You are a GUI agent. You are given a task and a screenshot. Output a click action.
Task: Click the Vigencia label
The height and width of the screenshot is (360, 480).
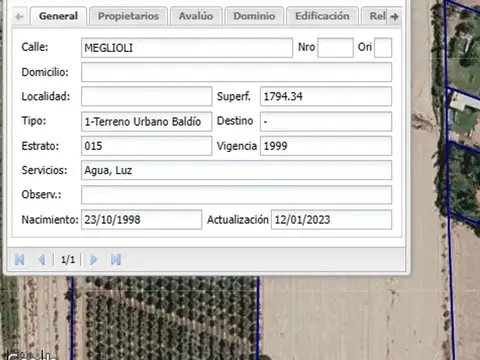[237, 146]
